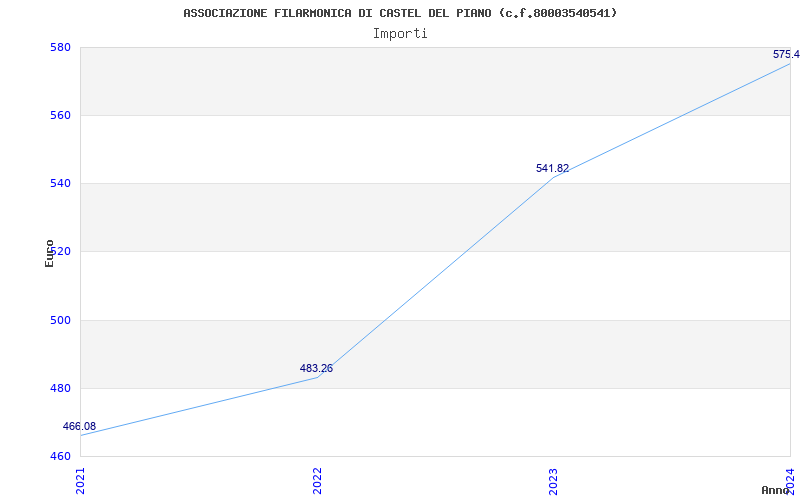Click the 2024 x-axis year label
Viewport: 800px width, 500px height.
click(x=790, y=481)
